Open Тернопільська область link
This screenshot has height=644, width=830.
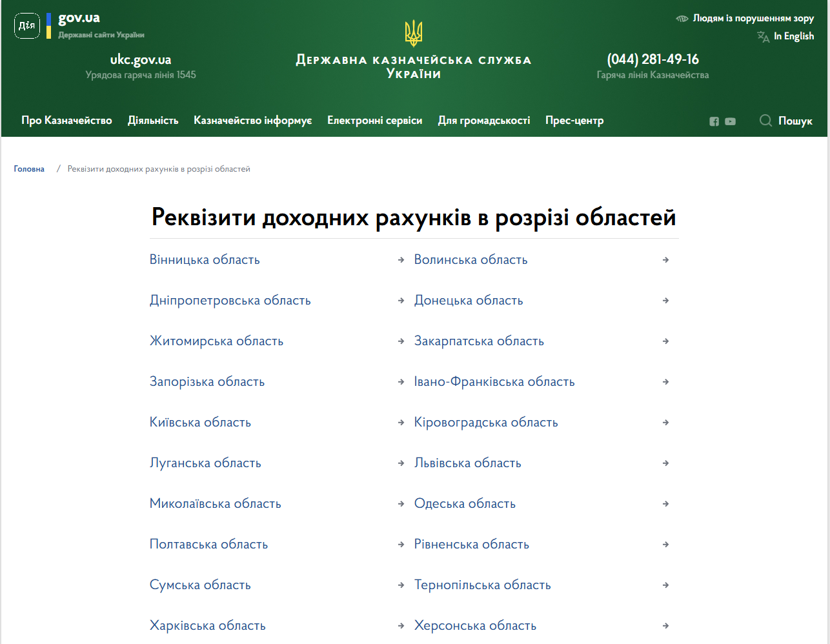pos(483,585)
